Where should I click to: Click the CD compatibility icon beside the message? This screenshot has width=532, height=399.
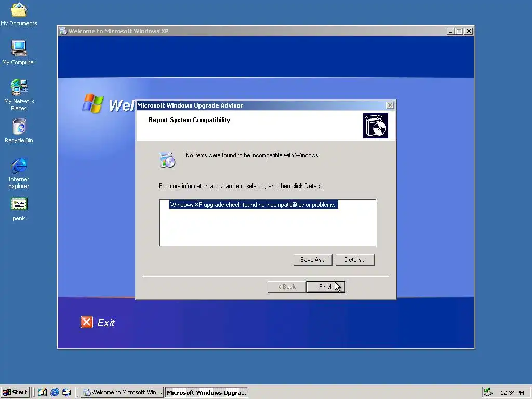[167, 160]
